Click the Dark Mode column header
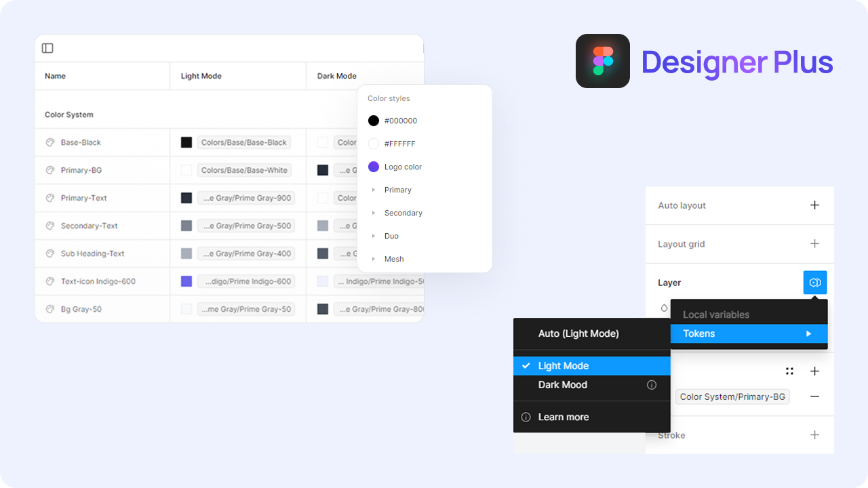Image resolution: width=868 pixels, height=488 pixels. [x=336, y=76]
